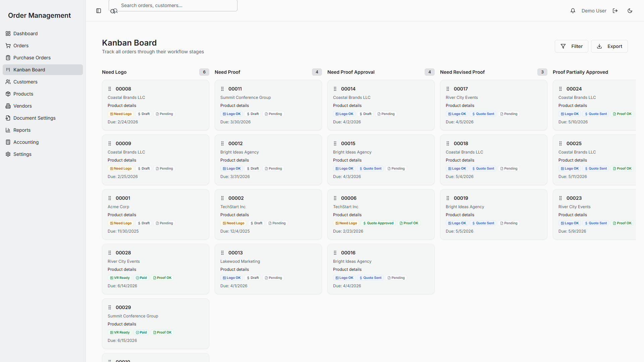Click drag handle icon on order 00002
The height and width of the screenshot is (362, 644).
222,198
